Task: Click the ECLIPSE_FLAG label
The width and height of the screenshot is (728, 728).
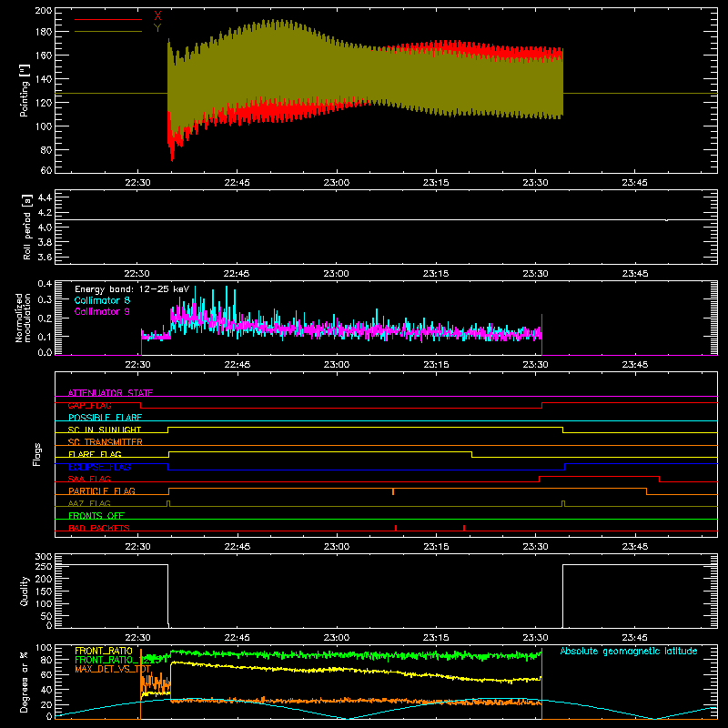Action: [99, 467]
